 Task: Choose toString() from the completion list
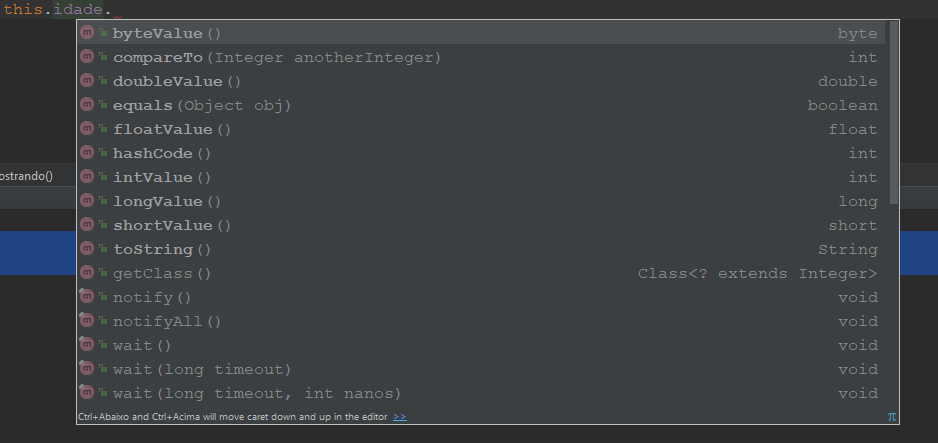482,249
